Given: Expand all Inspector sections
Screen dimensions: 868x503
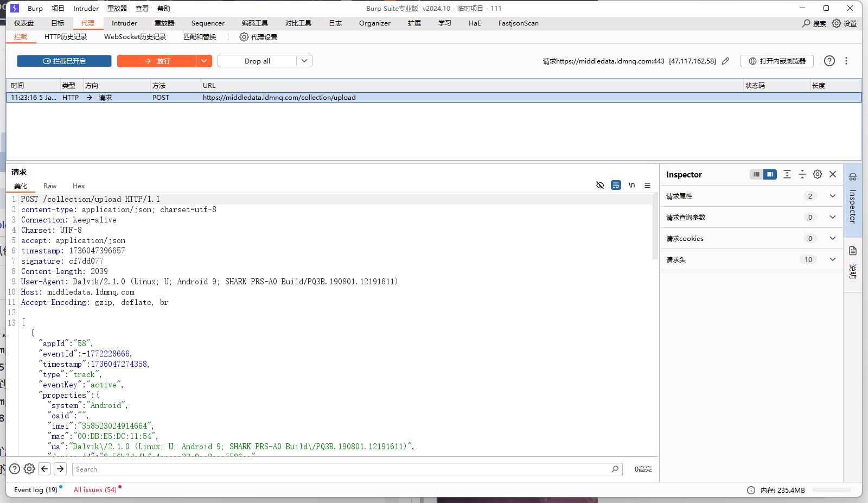Looking at the screenshot, I should 787,174.
